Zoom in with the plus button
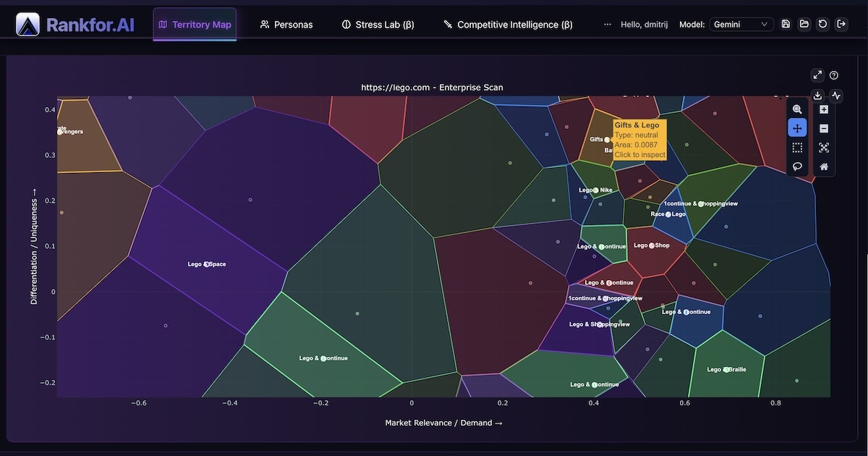The height and width of the screenshot is (456, 868). pos(824,109)
